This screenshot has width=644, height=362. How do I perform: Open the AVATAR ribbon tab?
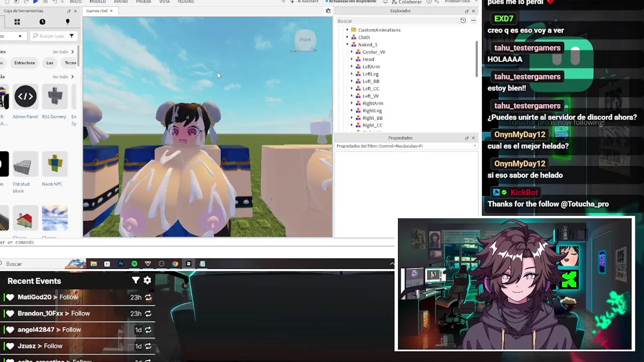(121, 2)
